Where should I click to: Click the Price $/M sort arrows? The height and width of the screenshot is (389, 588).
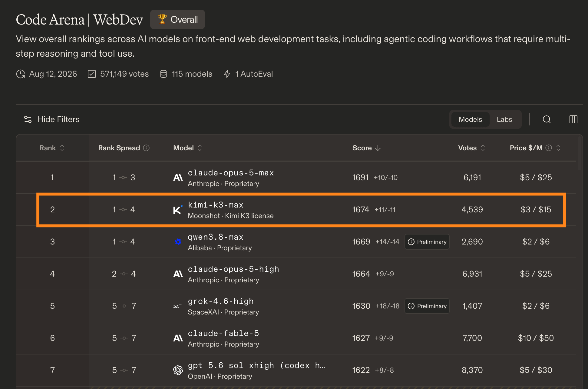(558, 148)
